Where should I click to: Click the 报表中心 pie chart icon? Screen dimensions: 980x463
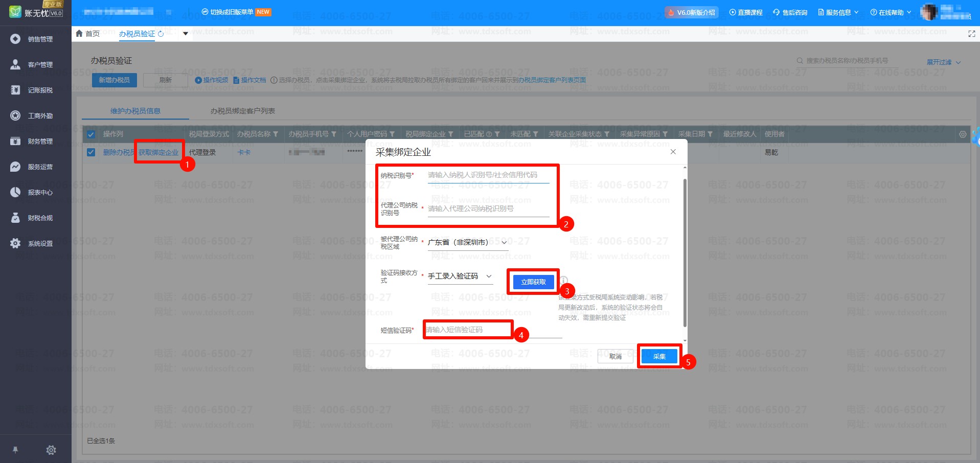(x=15, y=192)
